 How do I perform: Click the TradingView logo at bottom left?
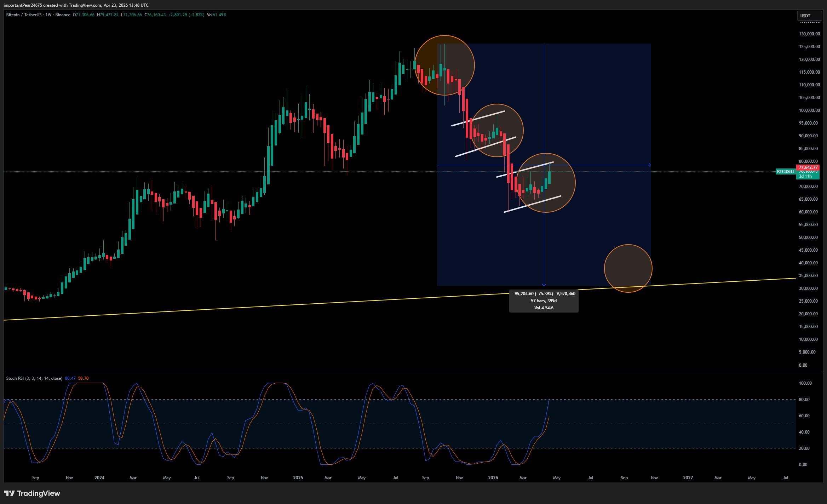[x=32, y=493]
